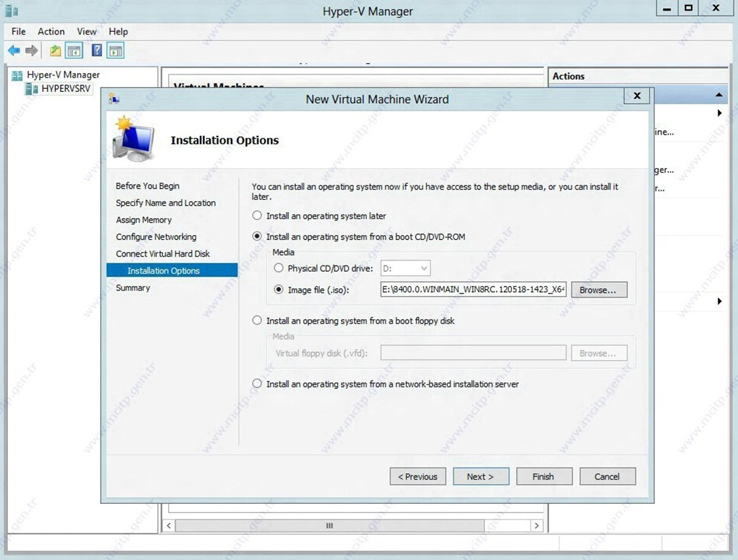The height and width of the screenshot is (560, 738).
Task: Click the Hyper-V Manager tree root icon
Action: point(17,75)
